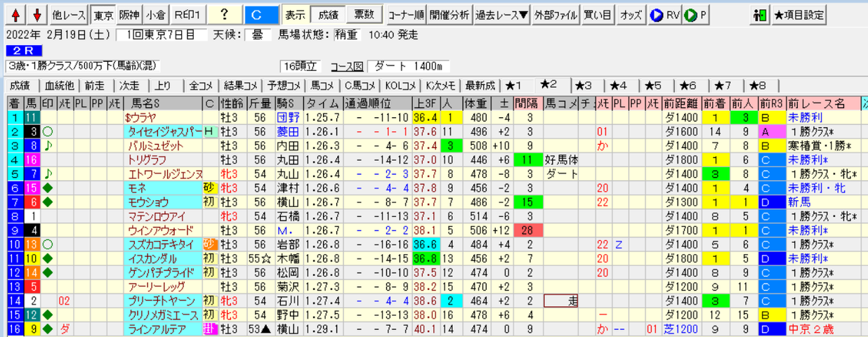Switch to the 次走 tab
This screenshot has height=337, width=868.
[x=129, y=86]
